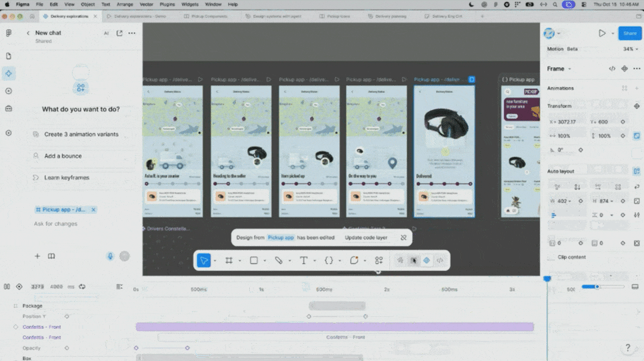Switch to the Delivery explorations tab
Image resolution: width=644 pixels, height=361 pixels.
(69, 16)
